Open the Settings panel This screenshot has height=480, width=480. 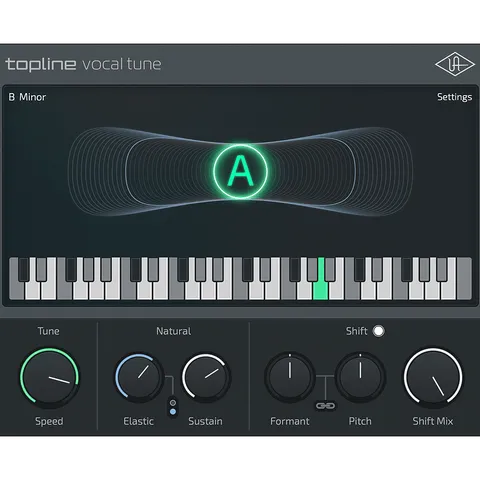click(x=454, y=97)
